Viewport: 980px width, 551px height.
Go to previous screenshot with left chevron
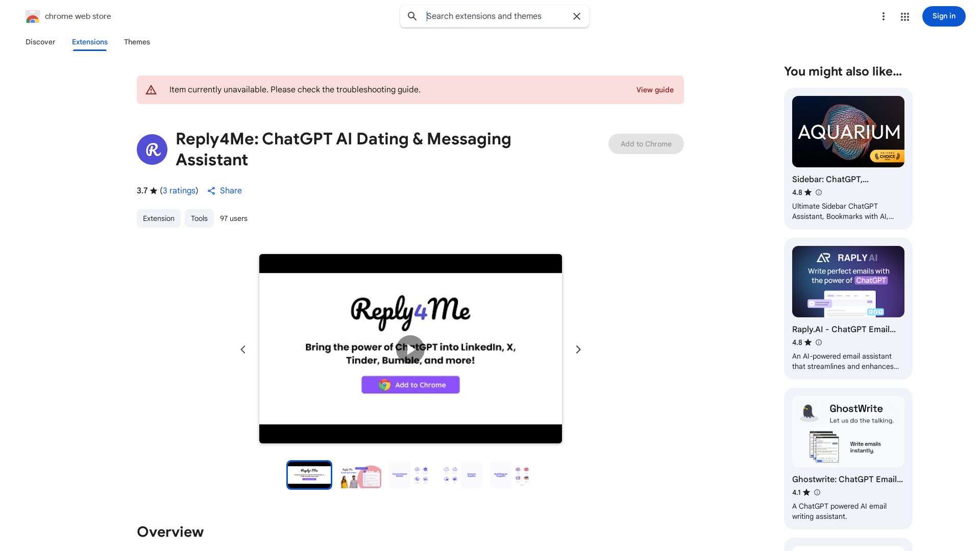243,349
